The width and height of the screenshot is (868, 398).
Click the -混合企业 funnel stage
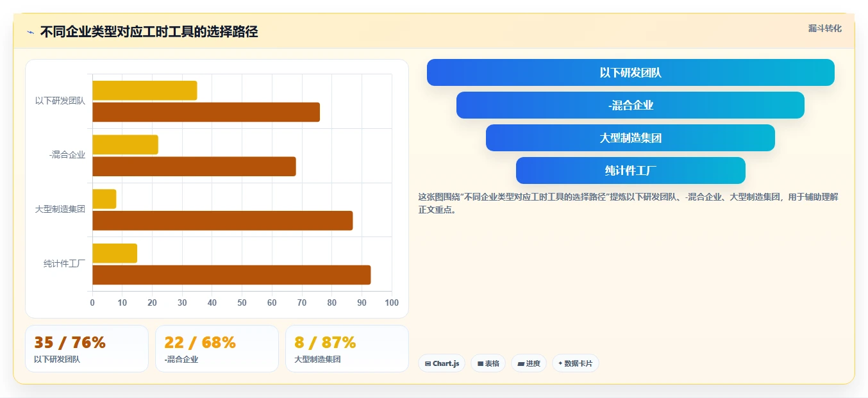pyautogui.click(x=631, y=105)
